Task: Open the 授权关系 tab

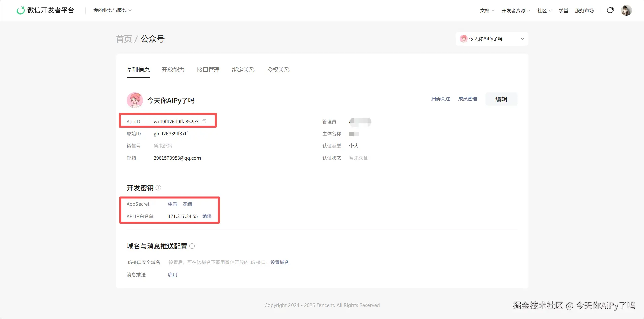Action: 278,70
